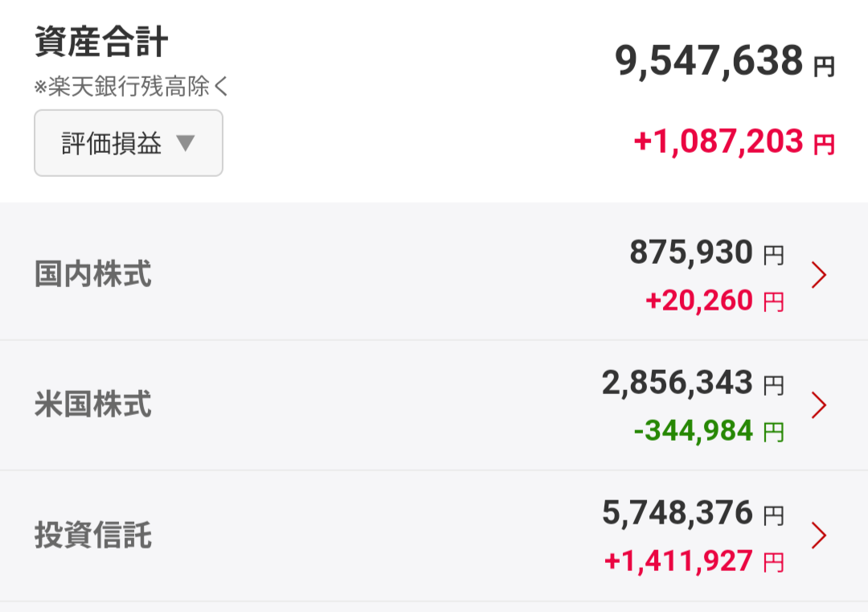The image size is (868, 612).
Task: Click the +1,087,203 円 total profit figure
Action: [x=734, y=142]
